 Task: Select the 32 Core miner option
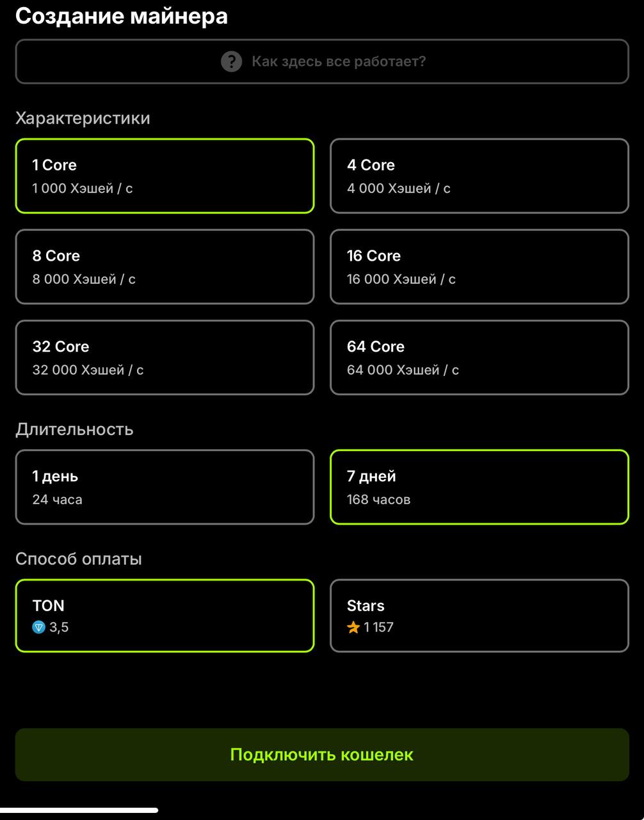click(x=165, y=357)
